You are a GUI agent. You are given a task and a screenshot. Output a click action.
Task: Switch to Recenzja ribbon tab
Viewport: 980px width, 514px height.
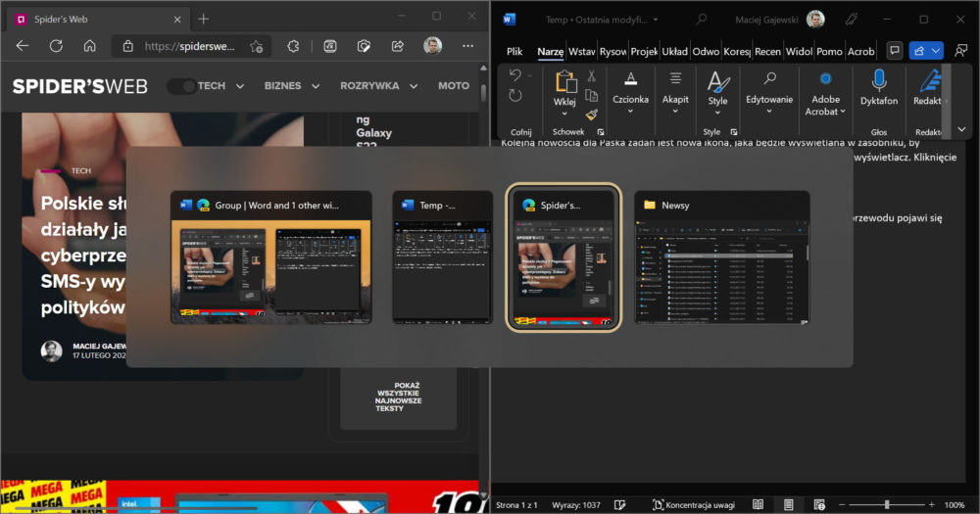pos(767,51)
